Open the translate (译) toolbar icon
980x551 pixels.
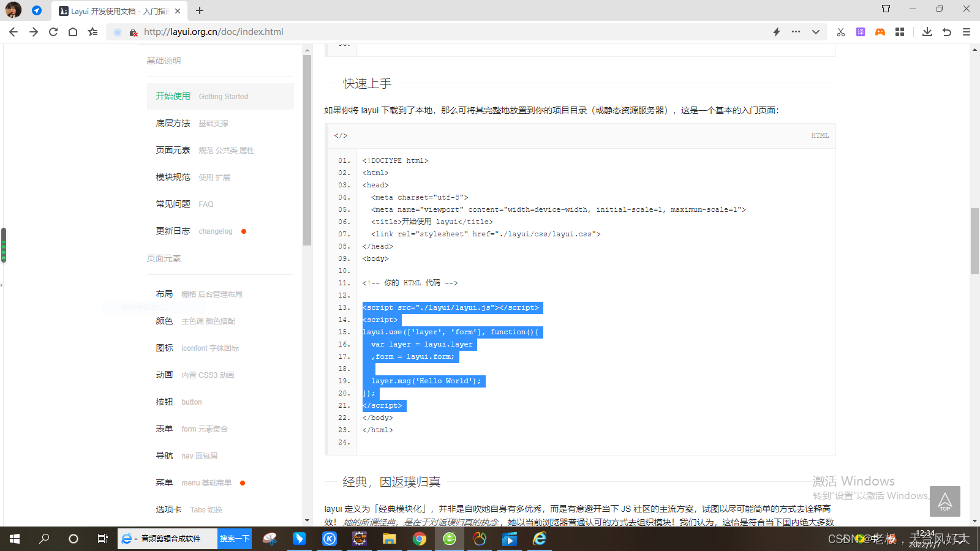[861, 32]
